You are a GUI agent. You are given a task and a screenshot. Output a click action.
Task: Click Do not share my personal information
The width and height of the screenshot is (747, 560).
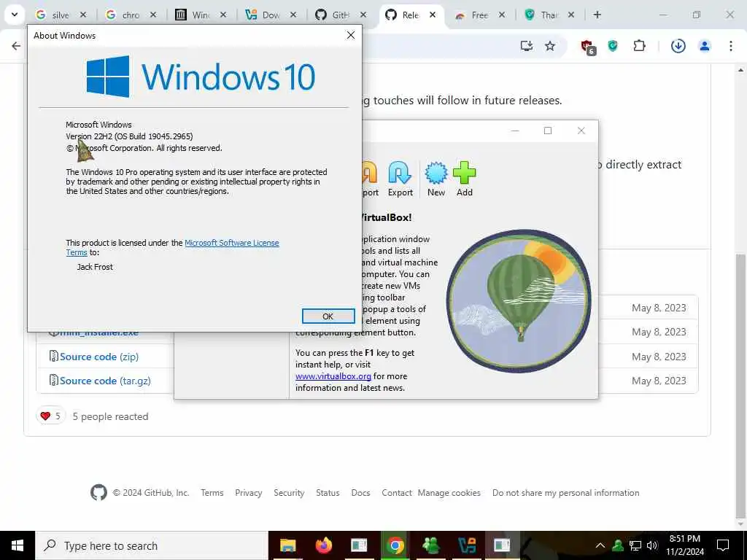coord(566,493)
